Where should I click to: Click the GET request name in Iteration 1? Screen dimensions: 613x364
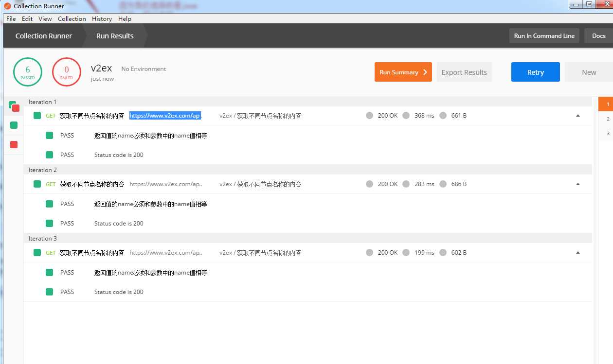pyautogui.click(x=92, y=116)
